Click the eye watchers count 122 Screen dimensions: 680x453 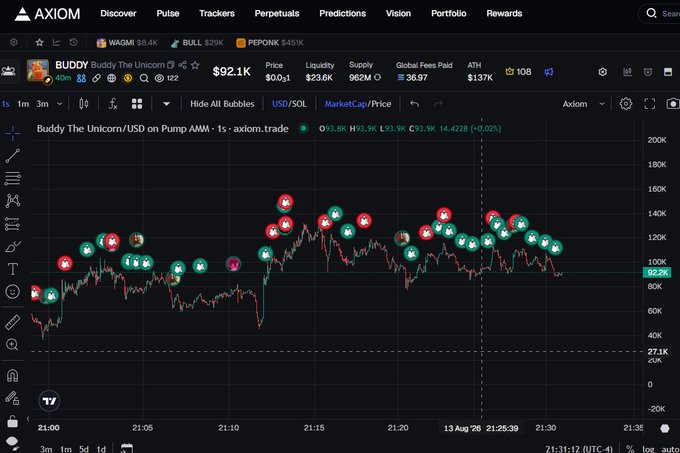pyautogui.click(x=167, y=78)
